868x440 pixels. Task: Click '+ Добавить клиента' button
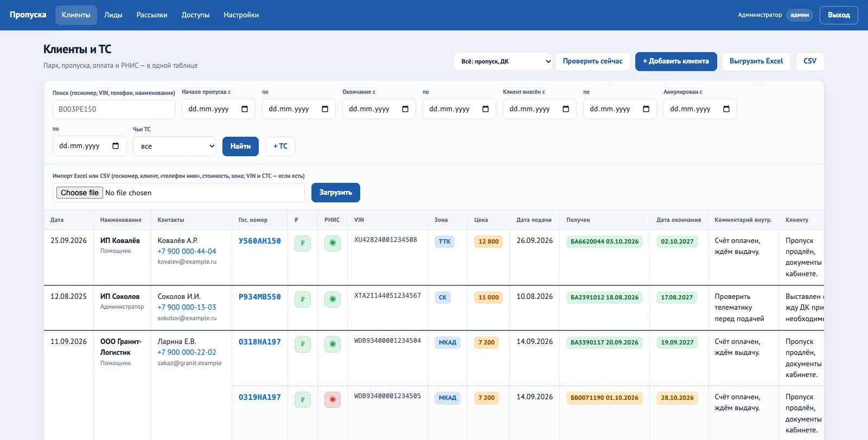coord(676,61)
